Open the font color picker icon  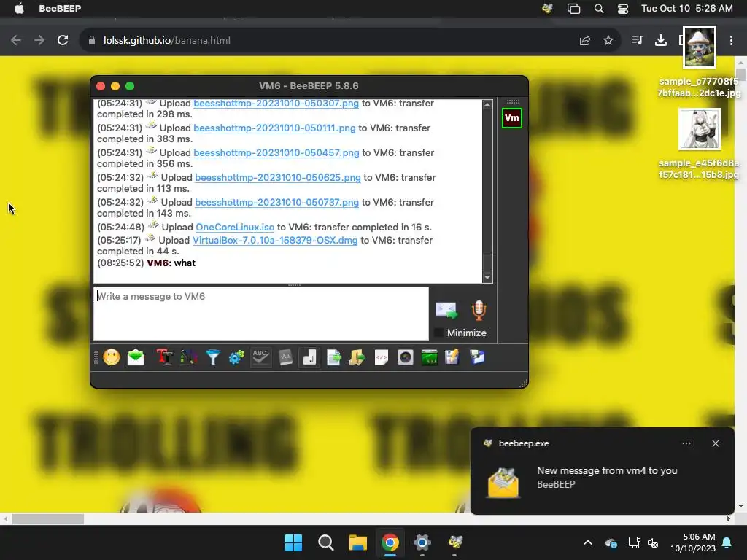point(189,357)
